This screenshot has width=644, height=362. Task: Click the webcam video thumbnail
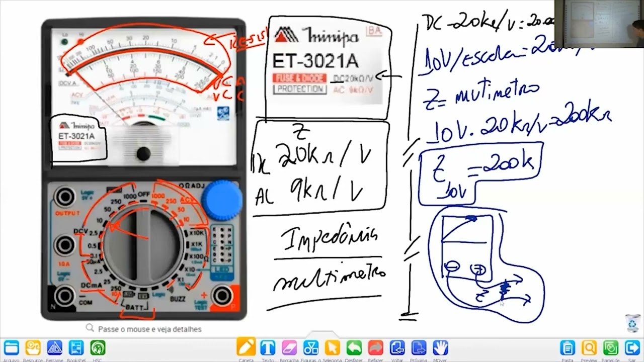pos(599,24)
